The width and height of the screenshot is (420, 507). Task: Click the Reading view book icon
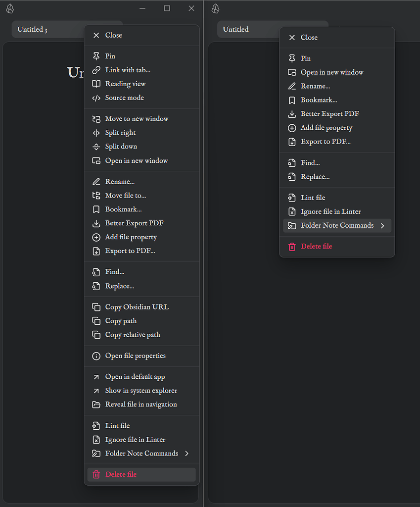[96, 84]
